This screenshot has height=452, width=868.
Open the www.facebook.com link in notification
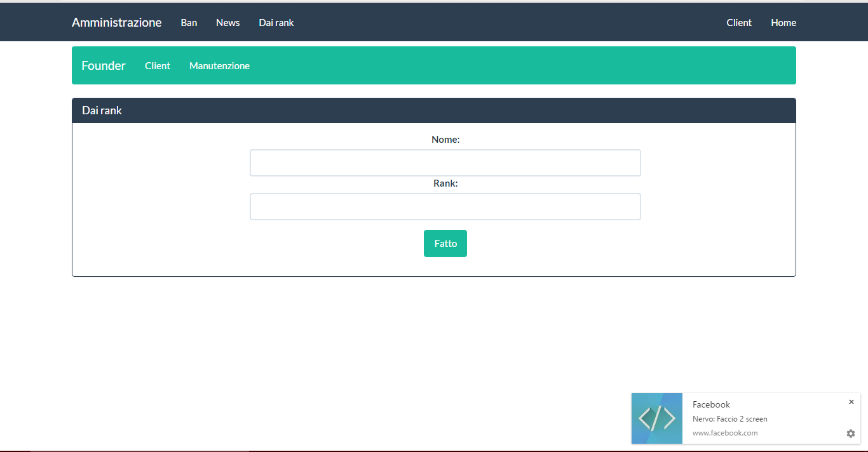point(724,432)
